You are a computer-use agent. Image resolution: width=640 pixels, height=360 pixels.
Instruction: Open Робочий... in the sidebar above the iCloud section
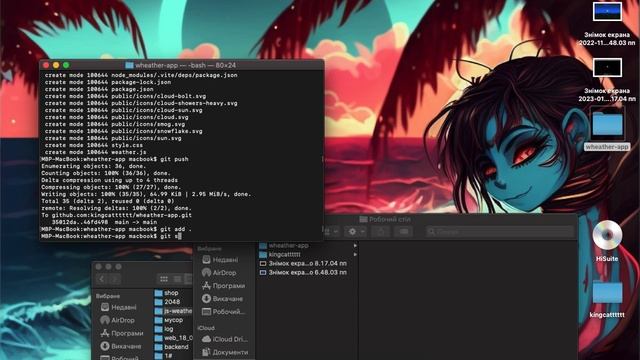(x=224, y=312)
